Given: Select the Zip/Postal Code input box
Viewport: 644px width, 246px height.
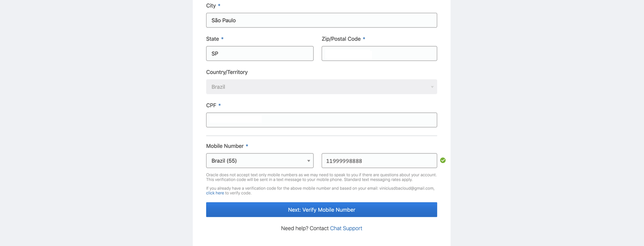Looking at the screenshot, I should tap(379, 54).
